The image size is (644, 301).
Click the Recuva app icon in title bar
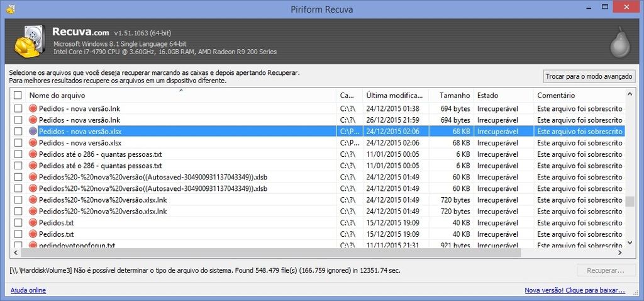[11, 9]
